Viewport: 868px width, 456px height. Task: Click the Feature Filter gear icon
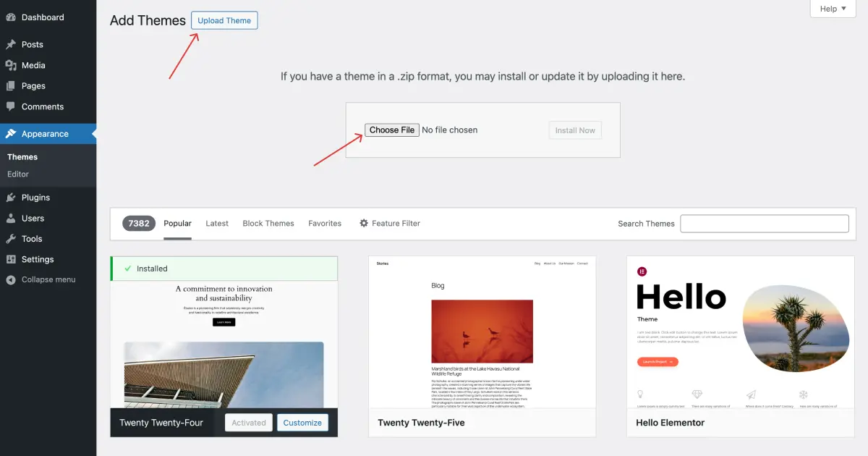364,223
